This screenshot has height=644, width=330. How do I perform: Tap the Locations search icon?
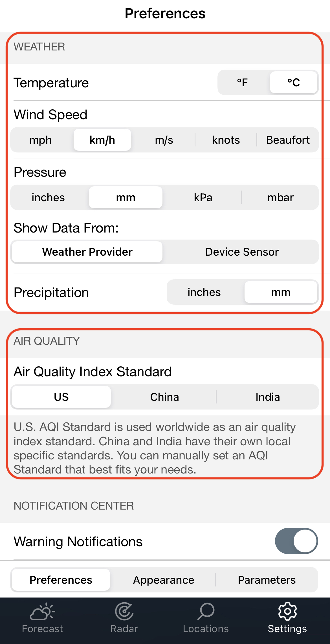[x=206, y=612]
